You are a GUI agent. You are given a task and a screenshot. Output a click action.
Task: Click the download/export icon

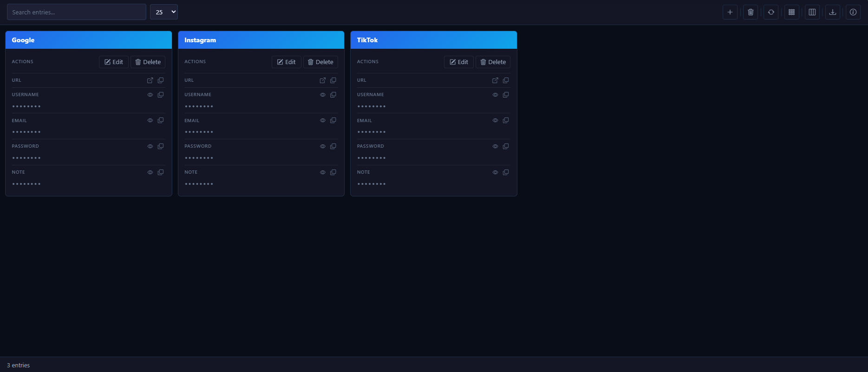833,12
